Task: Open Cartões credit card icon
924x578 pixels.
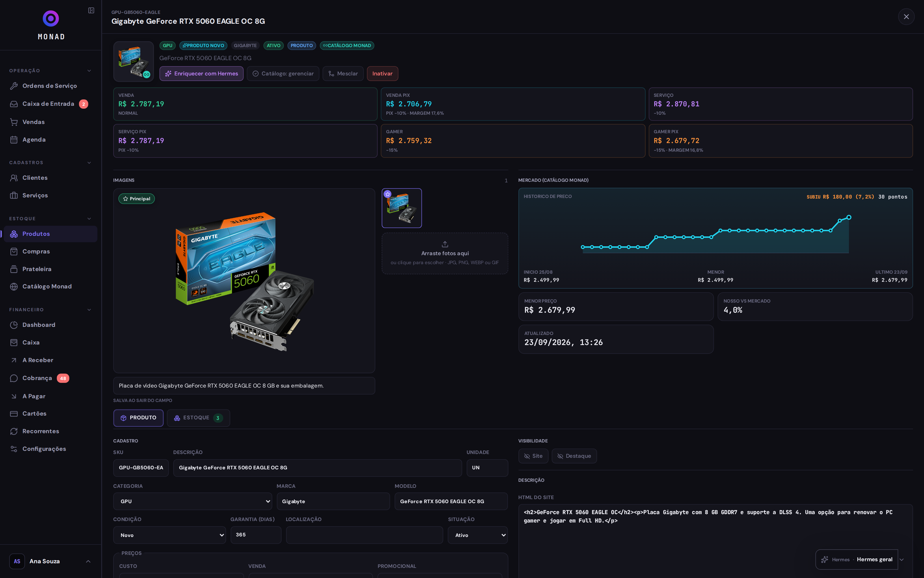Action: click(x=14, y=414)
